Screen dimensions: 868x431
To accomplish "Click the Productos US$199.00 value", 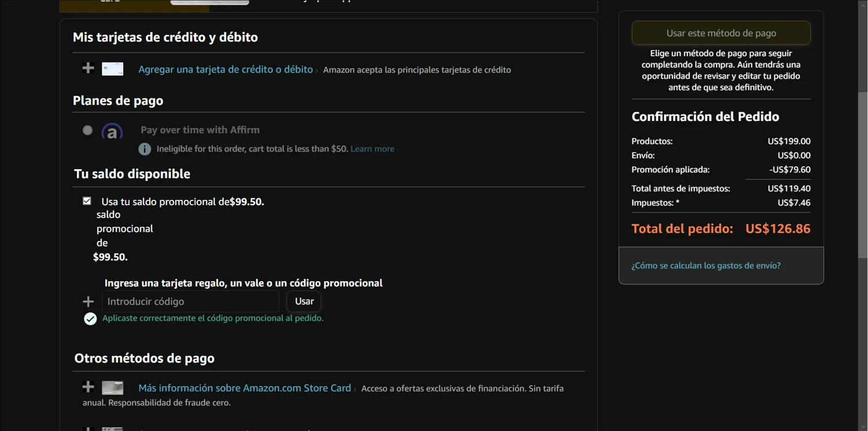I will point(789,141).
